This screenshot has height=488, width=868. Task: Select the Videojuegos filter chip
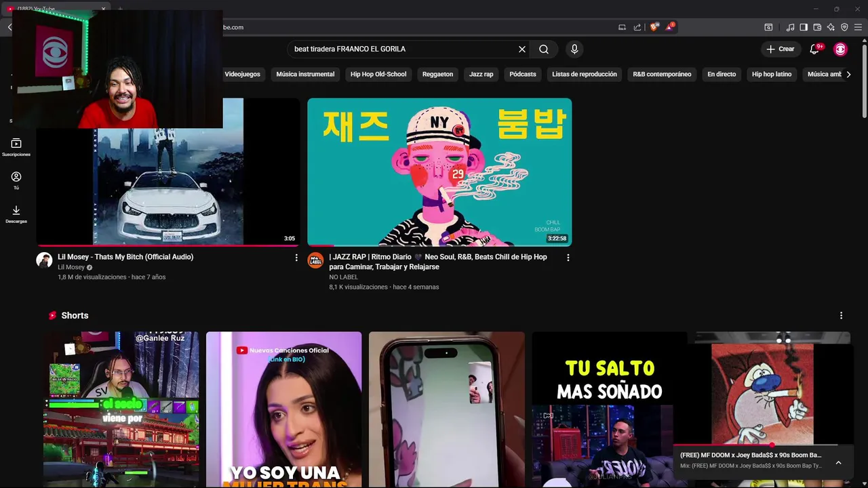242,74
